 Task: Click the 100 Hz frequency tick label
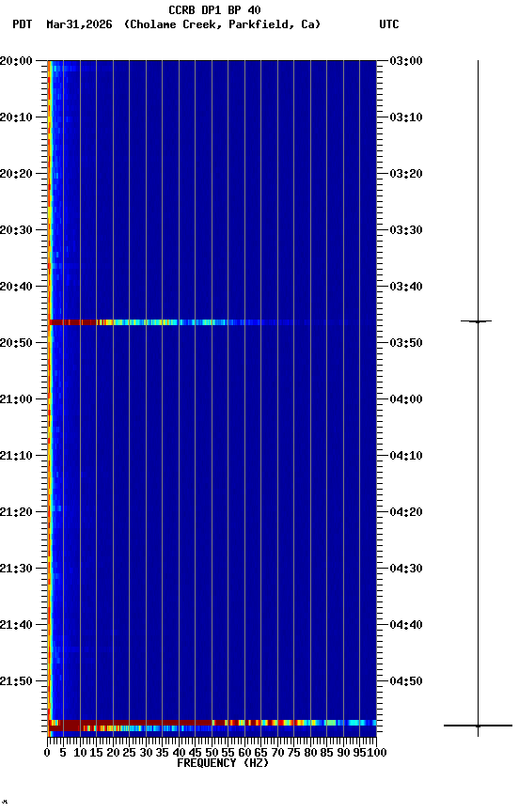coord(377,753)
